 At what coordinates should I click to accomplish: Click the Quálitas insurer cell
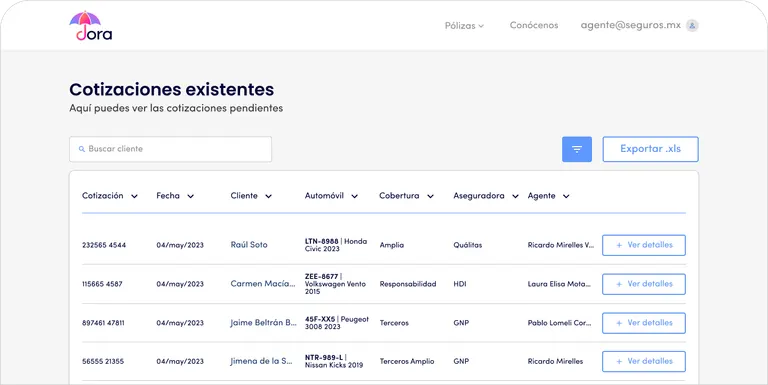(468, 245)
